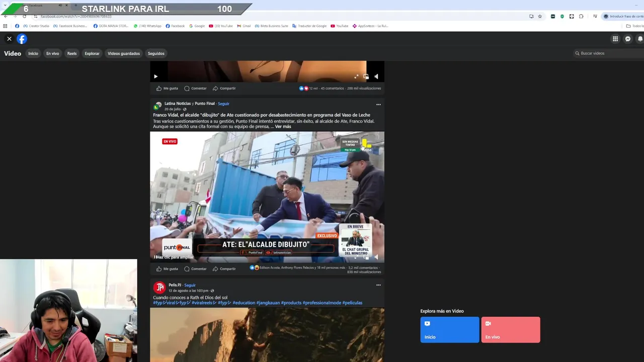The width and height of the screenshot is (644, 362).
Task: Click Me gusta under the top video
Action: [167, 88]
